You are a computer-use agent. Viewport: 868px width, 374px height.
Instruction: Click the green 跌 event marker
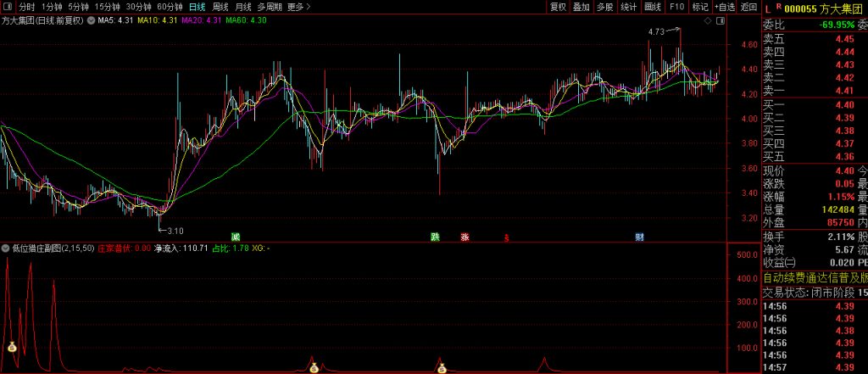point(436,237)
